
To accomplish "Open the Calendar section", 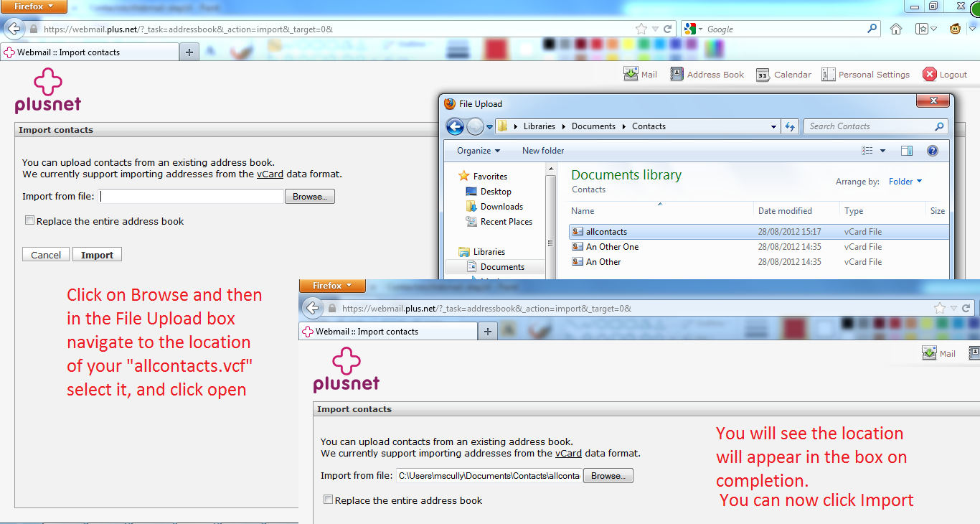I will pos(783,74).
